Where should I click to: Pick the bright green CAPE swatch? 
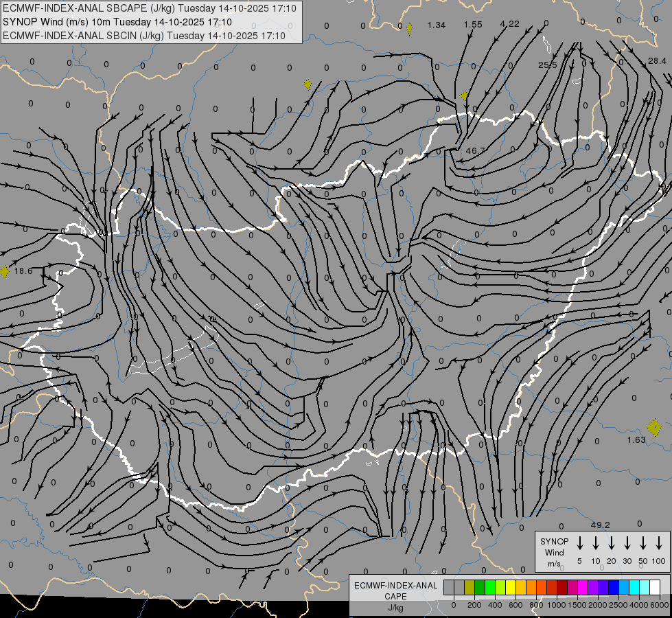(x=490, y=588)
